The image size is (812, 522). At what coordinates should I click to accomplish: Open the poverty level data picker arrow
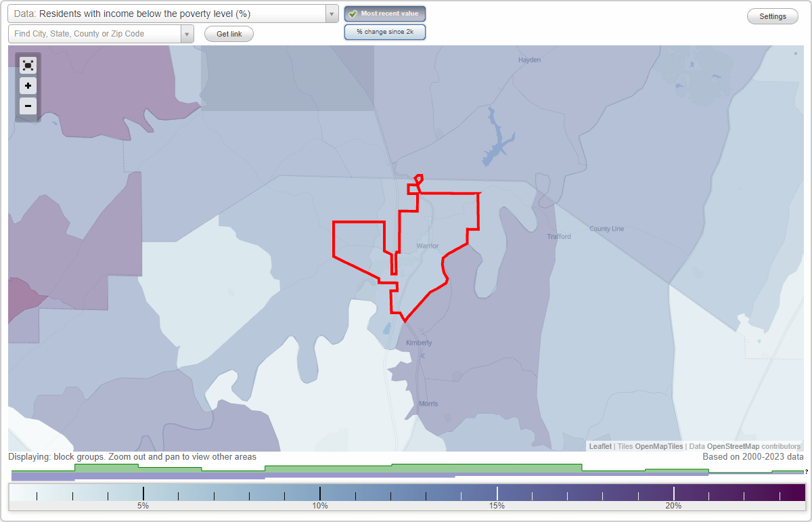pyautogui.click(x=330, y=14)
